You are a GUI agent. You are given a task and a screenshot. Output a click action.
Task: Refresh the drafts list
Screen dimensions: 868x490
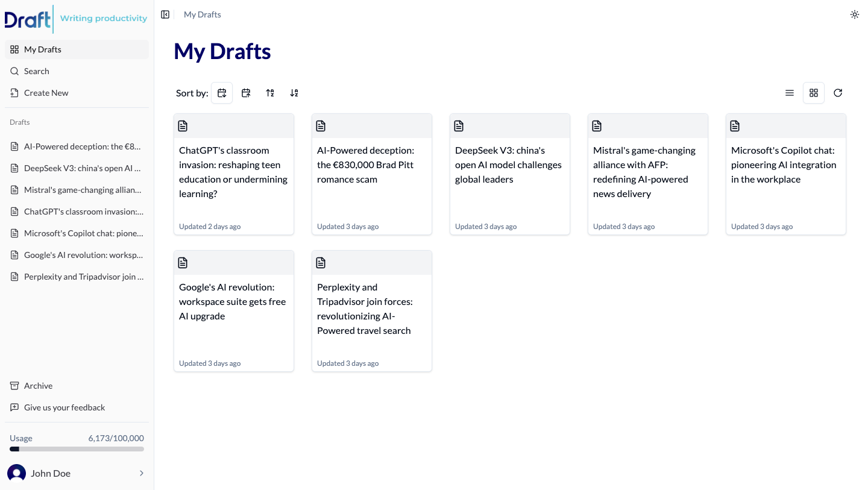[x=838, y=93]
